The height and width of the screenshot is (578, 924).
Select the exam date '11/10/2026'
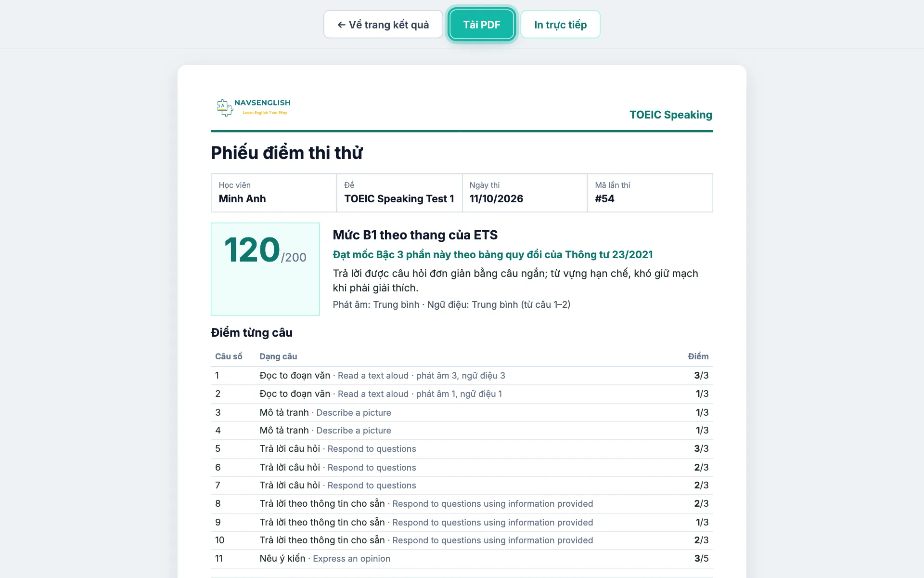[496, 199]
